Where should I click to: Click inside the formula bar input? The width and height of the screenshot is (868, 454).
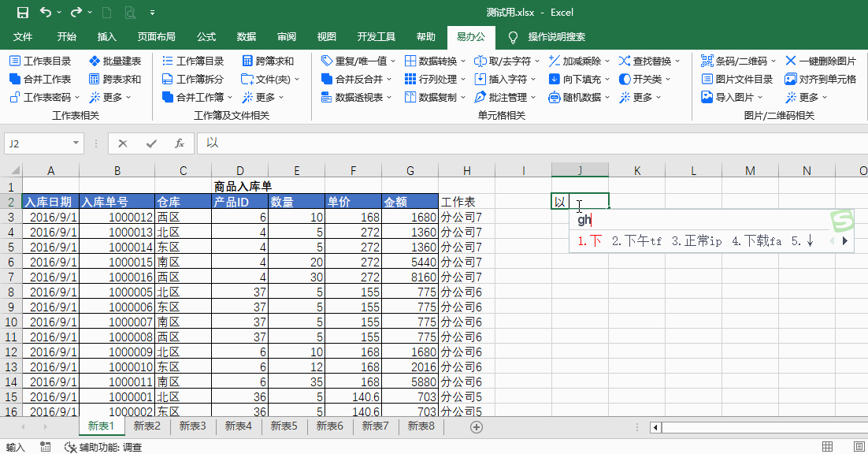tap(532, 143)
